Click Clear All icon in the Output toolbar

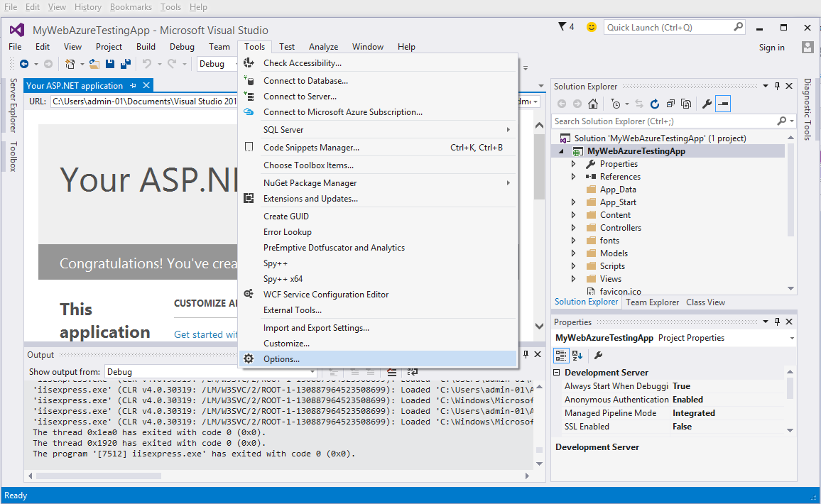click(391, 372)
